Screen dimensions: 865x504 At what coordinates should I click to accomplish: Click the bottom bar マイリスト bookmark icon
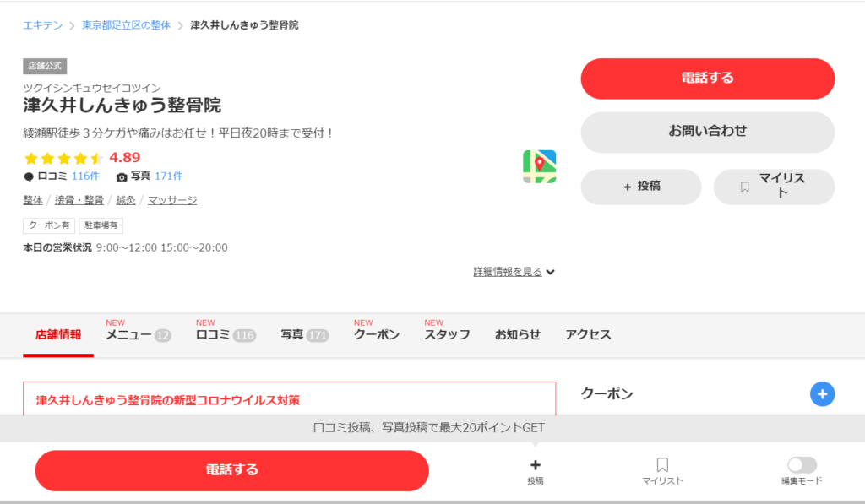click(662, 465)
